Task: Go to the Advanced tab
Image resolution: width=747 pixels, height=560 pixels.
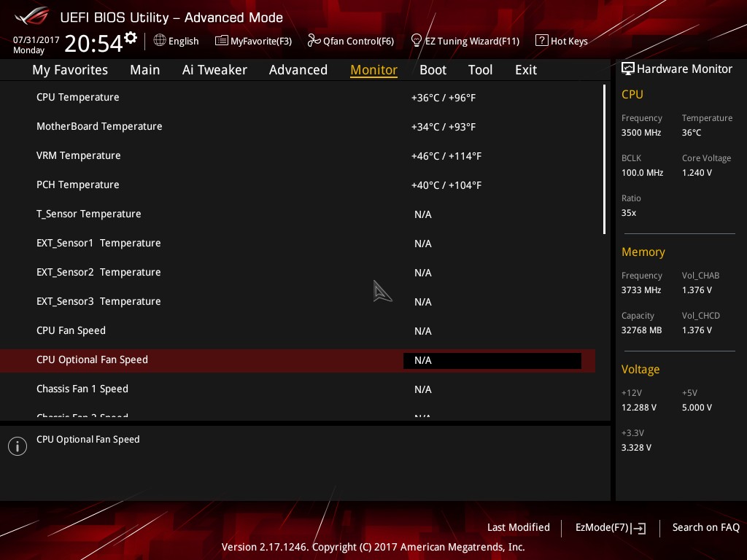Action: (x=298, y=70)
